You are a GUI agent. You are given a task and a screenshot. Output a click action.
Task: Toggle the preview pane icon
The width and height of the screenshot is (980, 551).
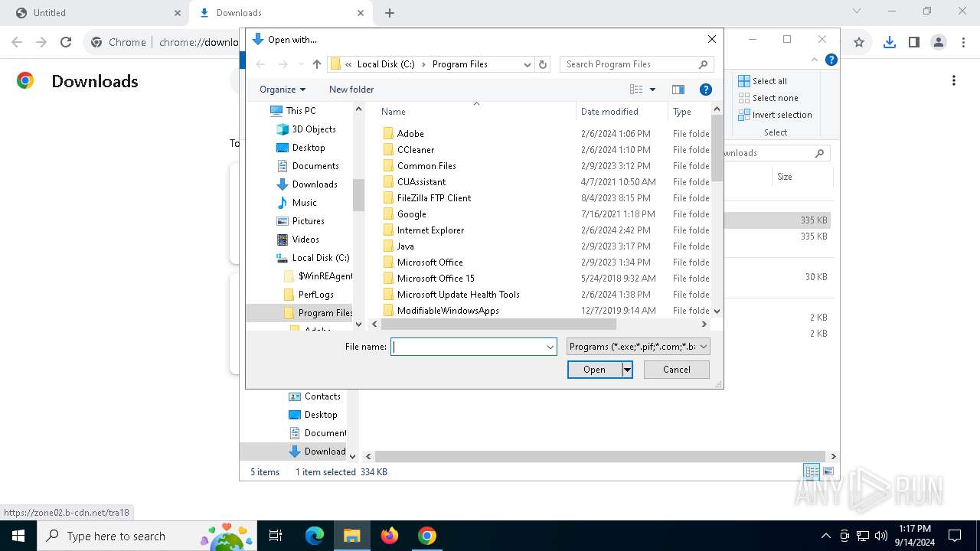click(x=678, y=90)
